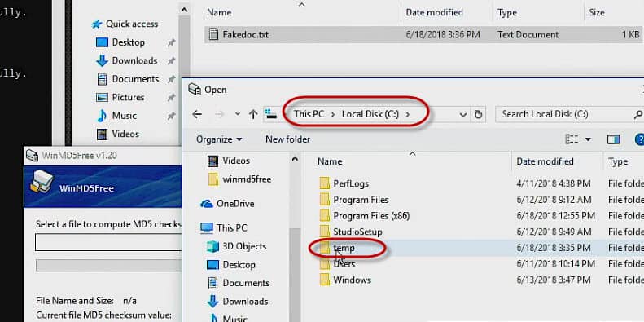Select Quick access in Explorer window
Viewport: 644px width, 322px height.
(x=131, y=24)
